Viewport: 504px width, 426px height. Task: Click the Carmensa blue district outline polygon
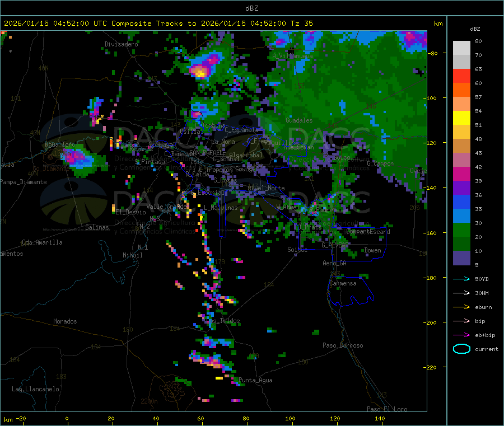(351, 291)
